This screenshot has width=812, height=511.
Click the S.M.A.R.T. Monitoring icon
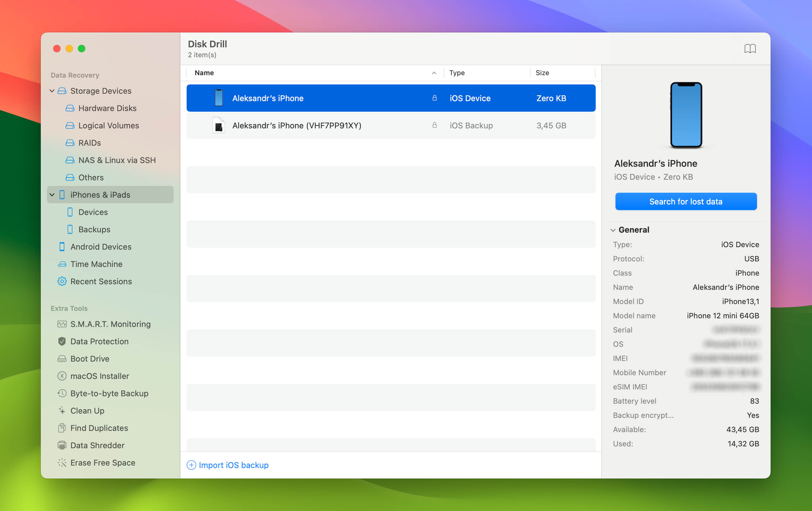click(x=62, y=324)
